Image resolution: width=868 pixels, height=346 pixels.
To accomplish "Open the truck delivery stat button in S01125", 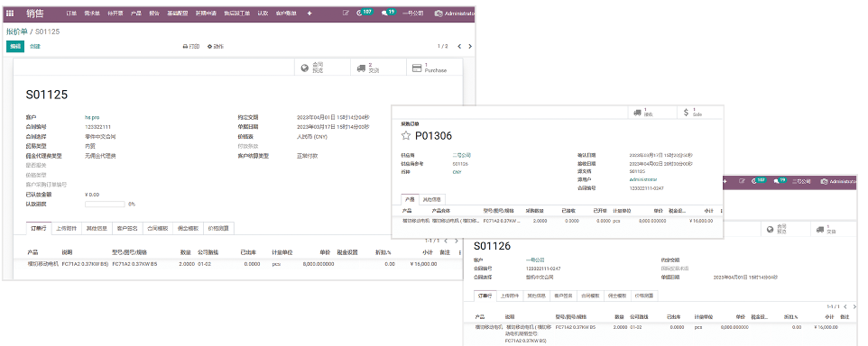I will pyautogui.click(x=378, y=68).
